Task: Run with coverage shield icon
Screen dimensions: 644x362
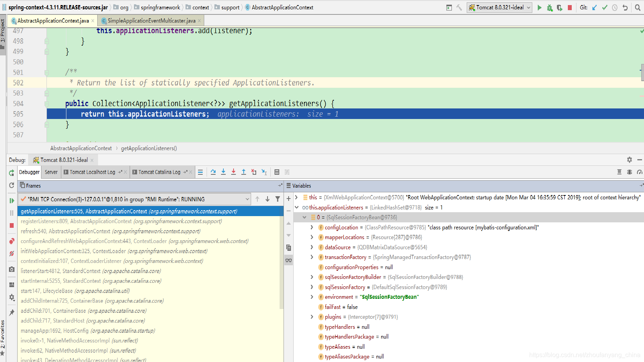Action: pyautogui.click(x=560, y=7)
